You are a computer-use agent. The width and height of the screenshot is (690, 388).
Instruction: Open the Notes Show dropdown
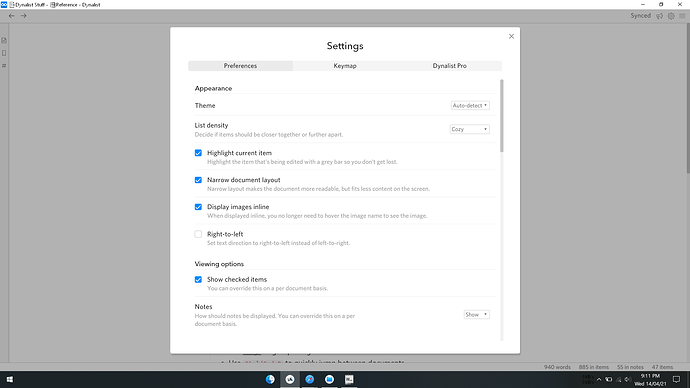click(477, 315)
